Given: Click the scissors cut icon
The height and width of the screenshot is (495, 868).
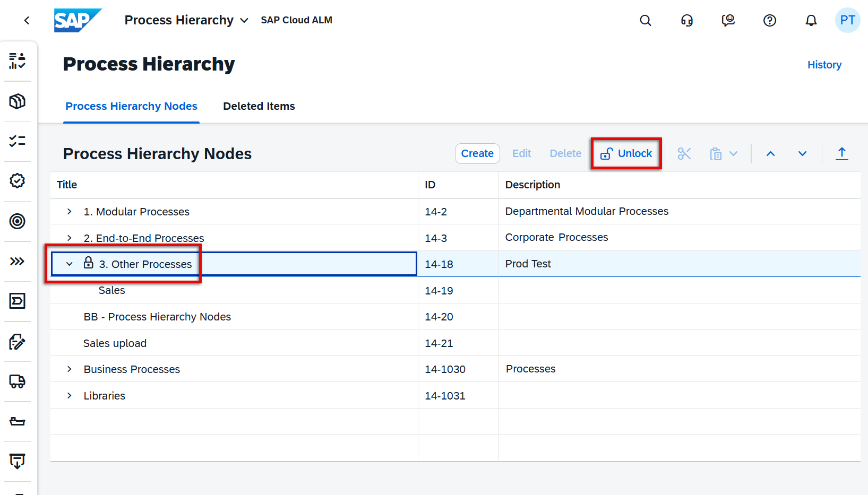Looking at the screenshot, I should click(684, 154).
